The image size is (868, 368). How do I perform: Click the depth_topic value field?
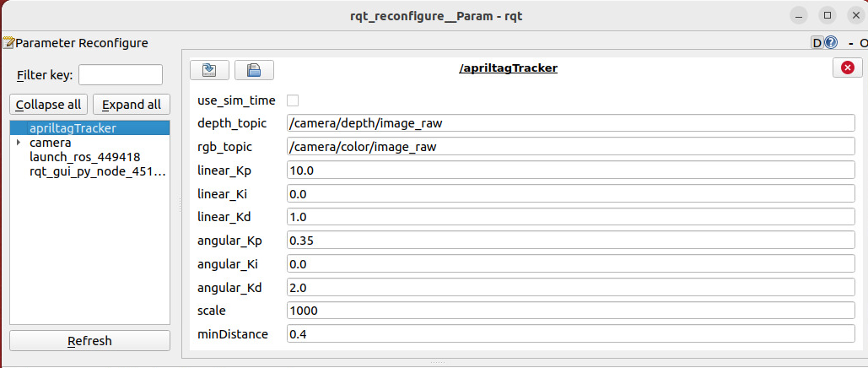coord(571,123)
